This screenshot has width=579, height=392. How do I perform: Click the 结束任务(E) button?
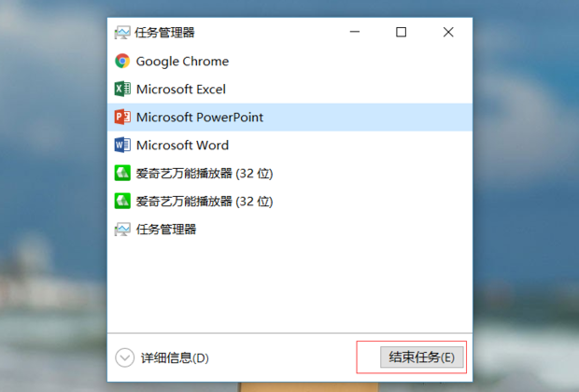422,357
